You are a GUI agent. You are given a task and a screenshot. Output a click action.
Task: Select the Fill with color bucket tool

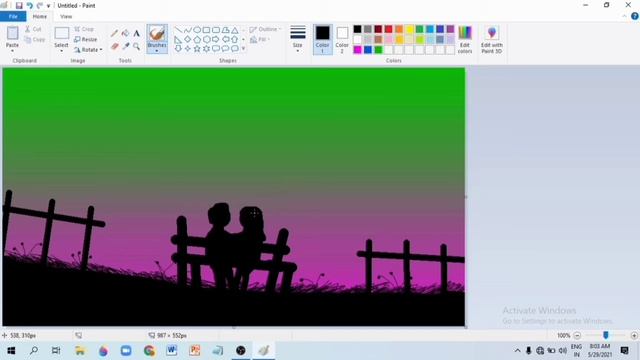click(125, 33)
